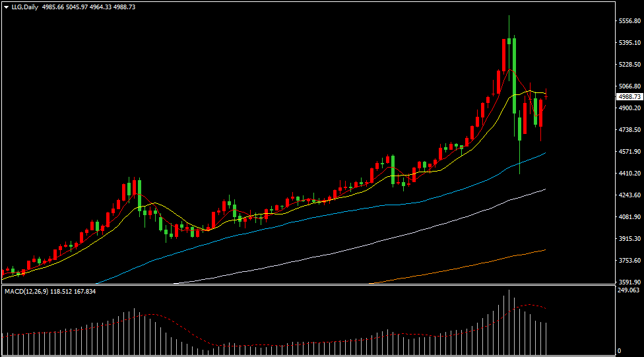The image size is (644, 357).
Task: Click the MACD scale value 249.063
Action: tap(628, 290)
